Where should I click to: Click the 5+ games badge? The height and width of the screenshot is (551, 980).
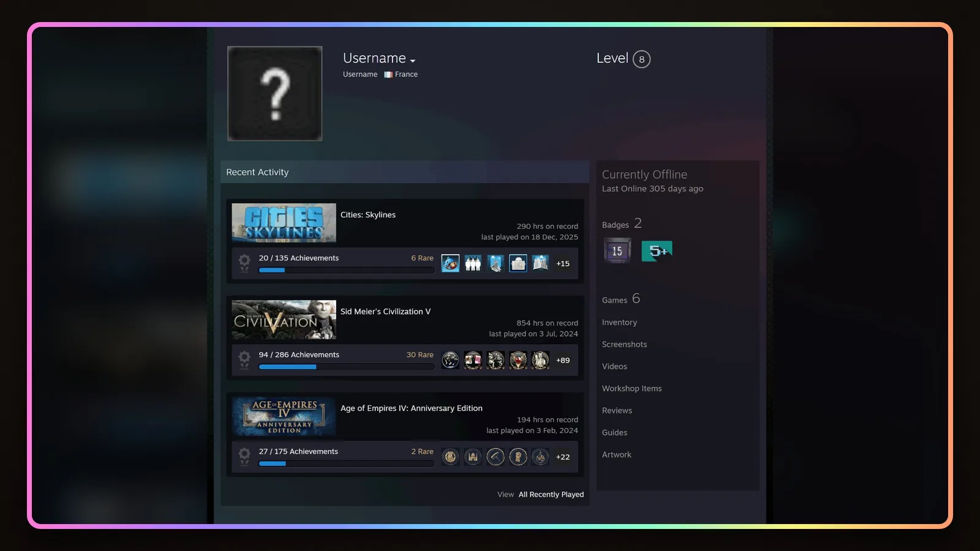(657, 251)
